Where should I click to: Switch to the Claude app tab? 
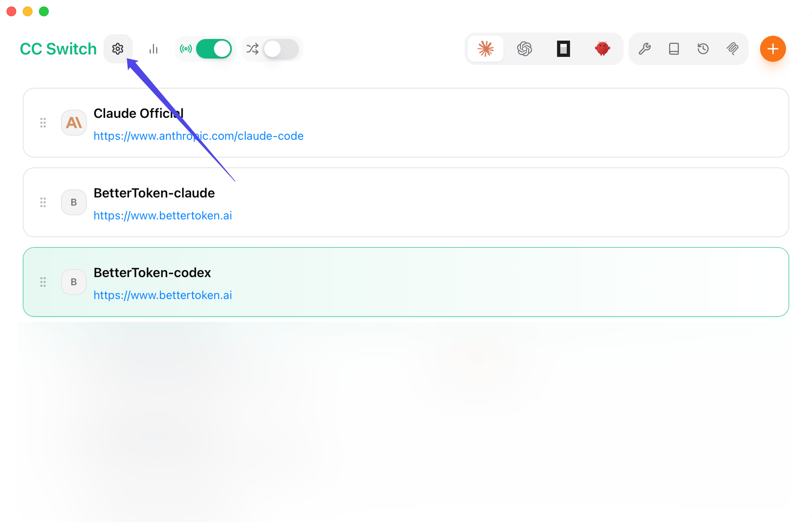486,49
